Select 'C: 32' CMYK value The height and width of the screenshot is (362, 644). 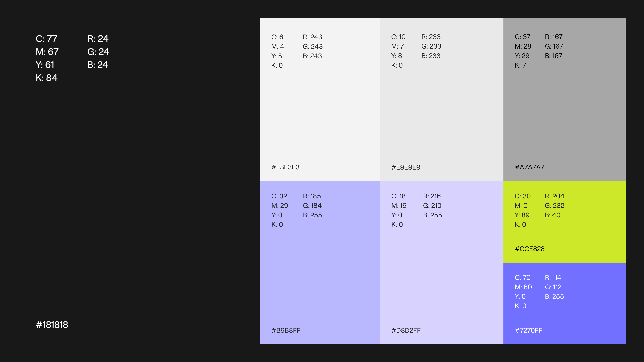point(279,196)
